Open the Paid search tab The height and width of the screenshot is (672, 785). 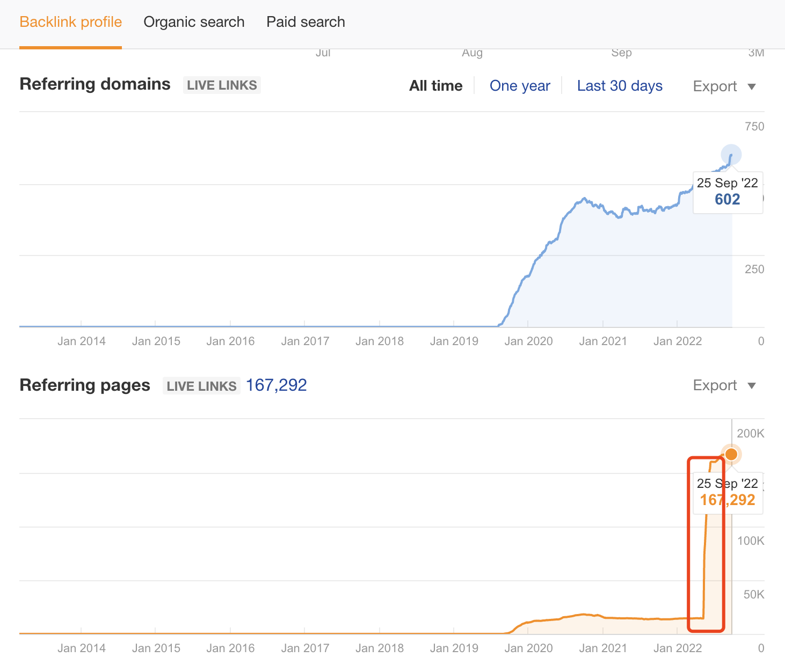click(306, 22)
